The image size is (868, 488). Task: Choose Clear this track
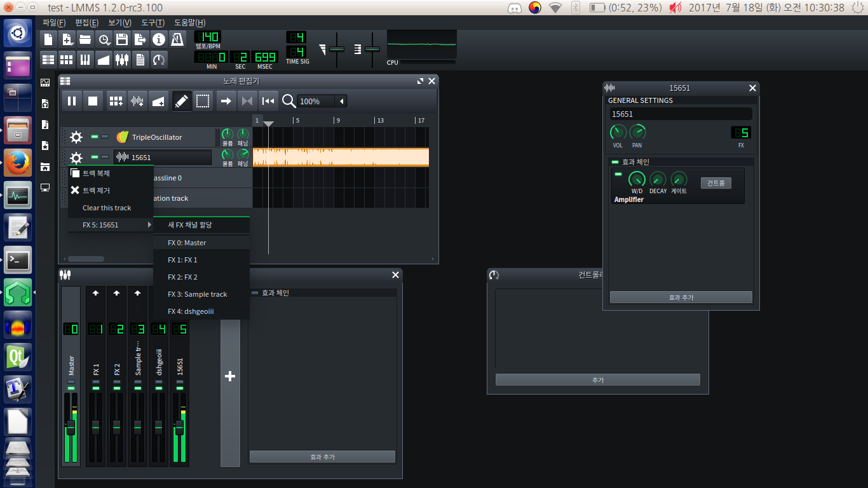click(111, 208)
